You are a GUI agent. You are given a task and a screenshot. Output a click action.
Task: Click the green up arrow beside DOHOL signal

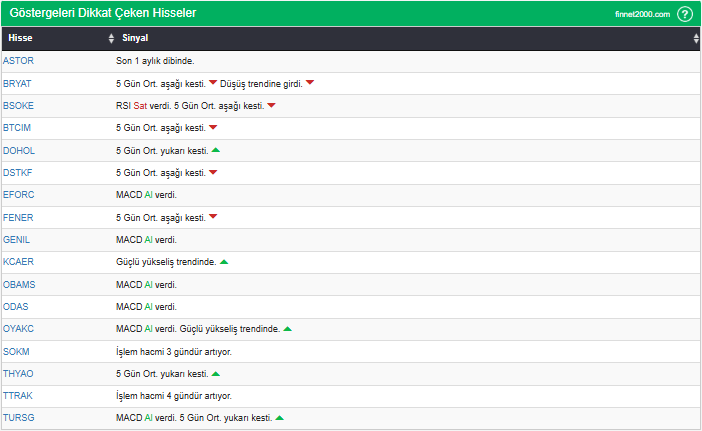coord(216,150)
